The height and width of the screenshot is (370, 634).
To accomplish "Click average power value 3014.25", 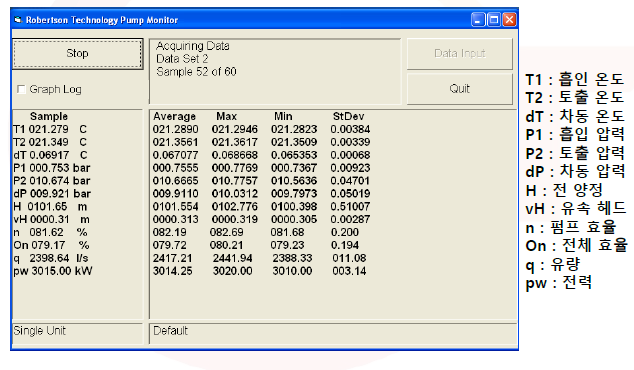I will [x=173, y=271].
